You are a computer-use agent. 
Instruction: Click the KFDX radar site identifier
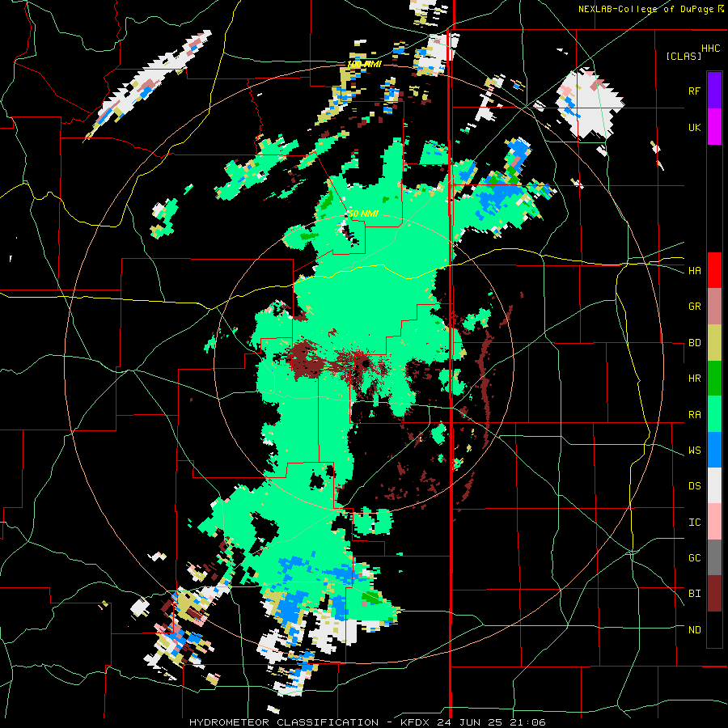[x=417, y=722]
